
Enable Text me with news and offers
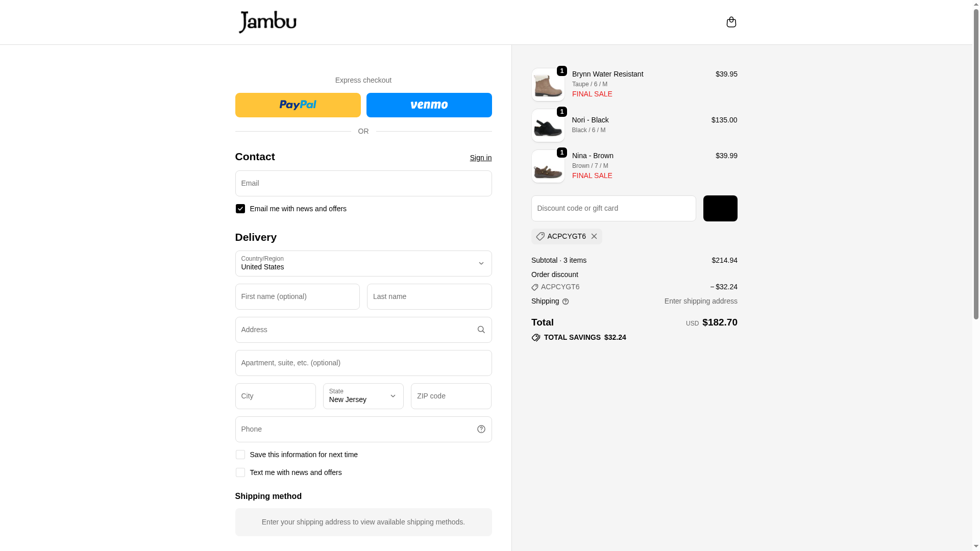pyautogui.click(x=240, y=472)
